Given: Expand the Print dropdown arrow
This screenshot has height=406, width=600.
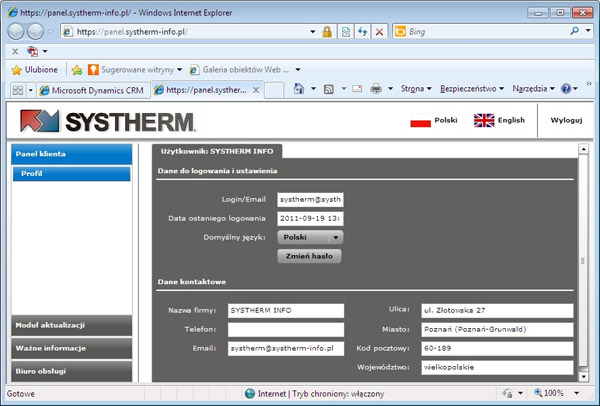Looking at the screenshot, I should pyautogui.click(x=390, y=89).
